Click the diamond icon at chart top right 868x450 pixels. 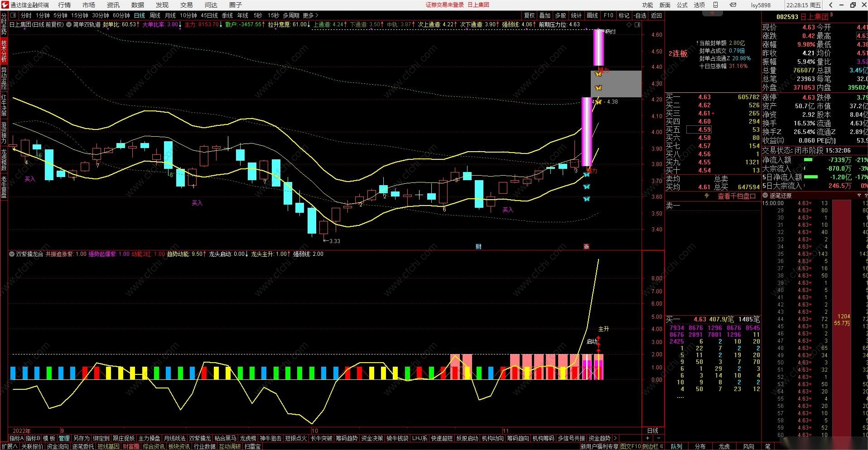click(x=629, y=24)
